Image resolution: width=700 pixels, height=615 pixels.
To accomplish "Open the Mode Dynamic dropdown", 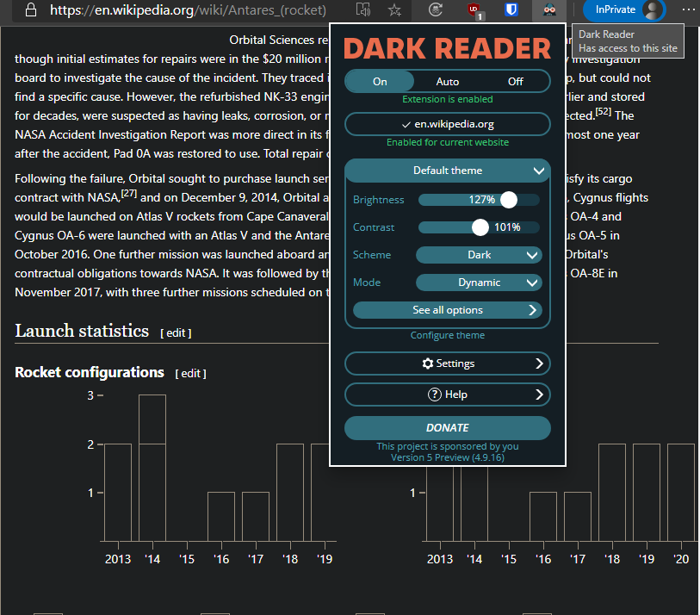I will (479, 282).
